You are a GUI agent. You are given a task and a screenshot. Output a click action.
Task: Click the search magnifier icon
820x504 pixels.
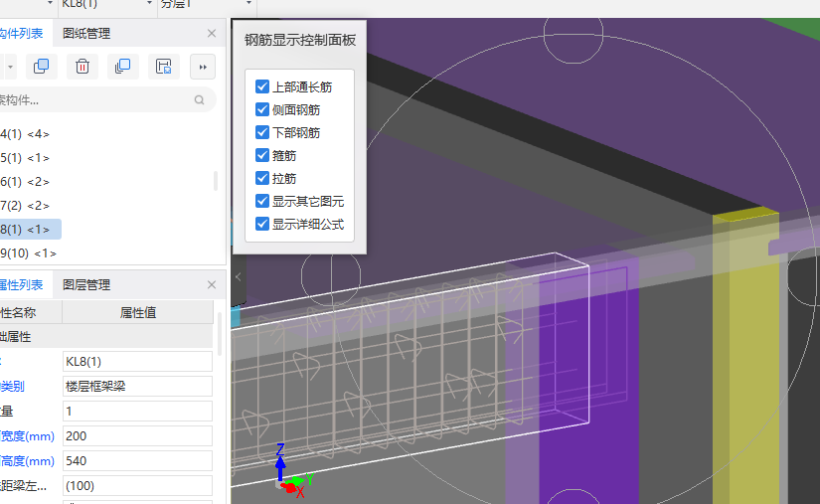[199, 99]
